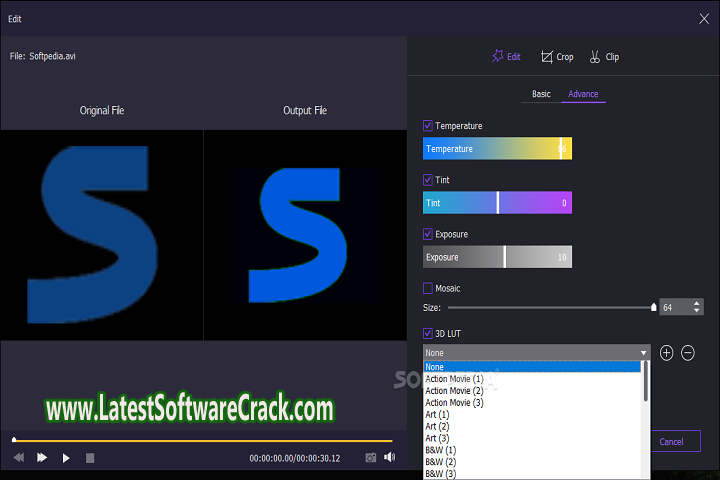Choose Action Movie (2) from list
The width and height of the screenshot is (720, 480).
(x=454, y=390)
